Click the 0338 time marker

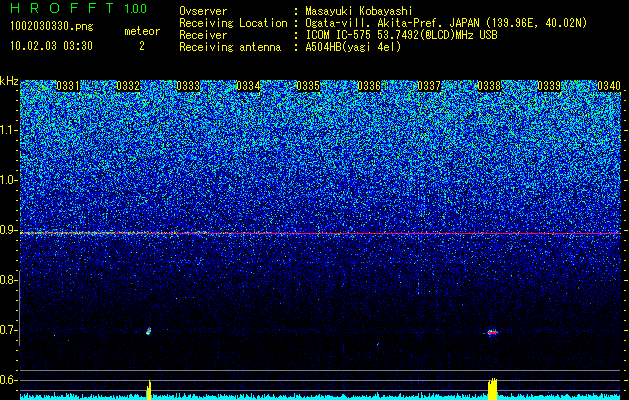coord(489,86)
